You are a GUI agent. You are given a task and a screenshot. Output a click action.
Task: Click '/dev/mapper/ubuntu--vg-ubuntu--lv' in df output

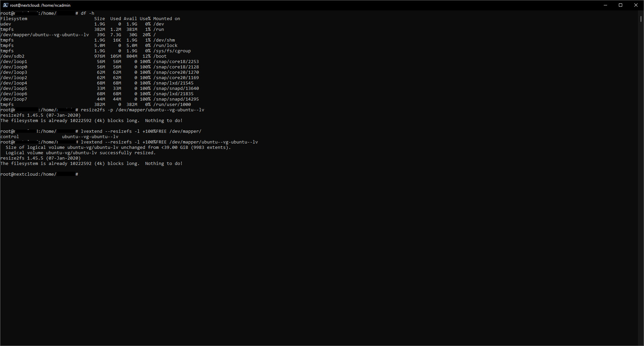pyautogui.click(x=45, y=35)
